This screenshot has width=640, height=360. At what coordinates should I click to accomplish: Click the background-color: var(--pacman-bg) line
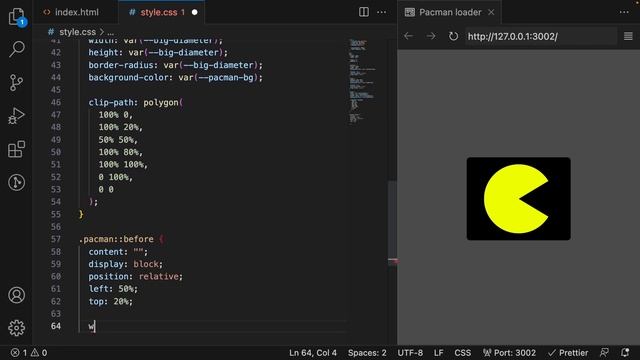pos(176,78)
